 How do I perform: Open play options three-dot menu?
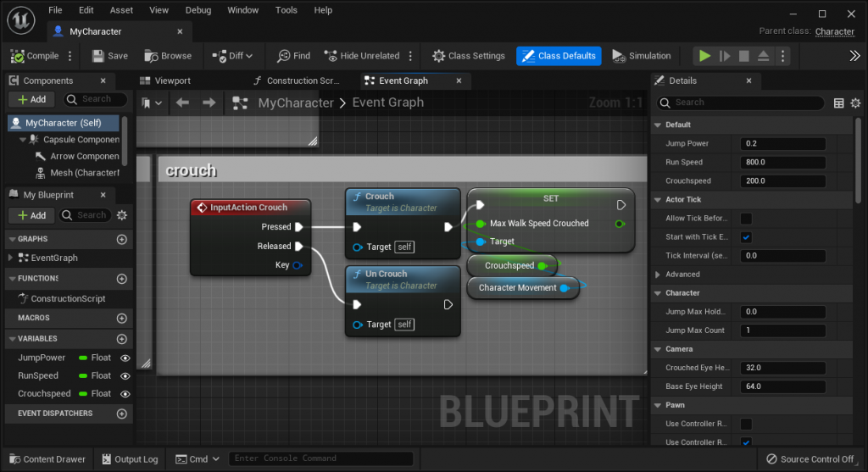(x=782, y=56)
